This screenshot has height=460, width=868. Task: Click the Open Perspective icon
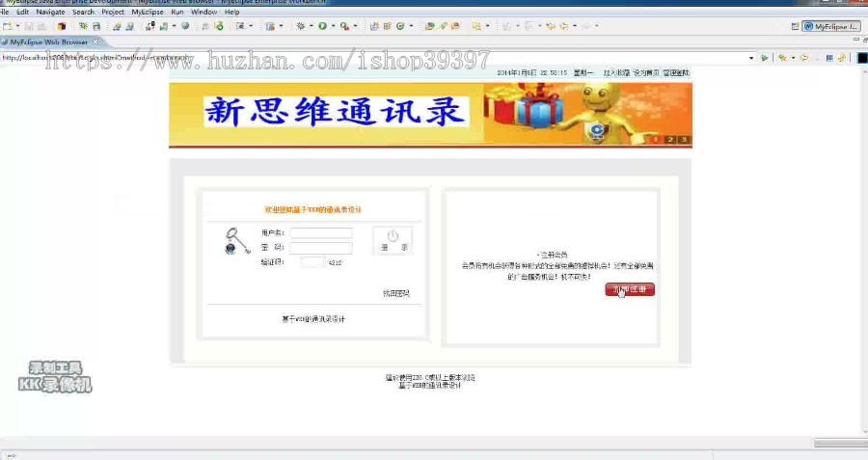(x=795, y=26)
